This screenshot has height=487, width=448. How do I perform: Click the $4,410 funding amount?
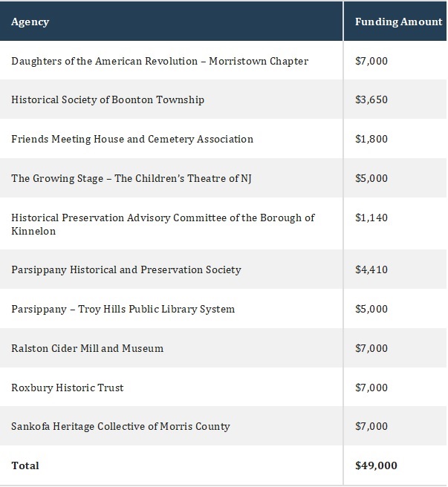coord(371,269)
